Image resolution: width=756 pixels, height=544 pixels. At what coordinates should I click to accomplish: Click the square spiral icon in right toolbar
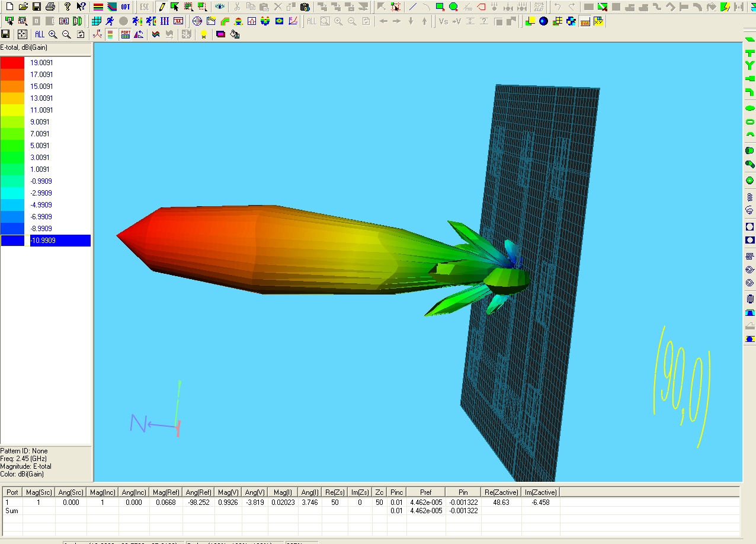point(749,256)
